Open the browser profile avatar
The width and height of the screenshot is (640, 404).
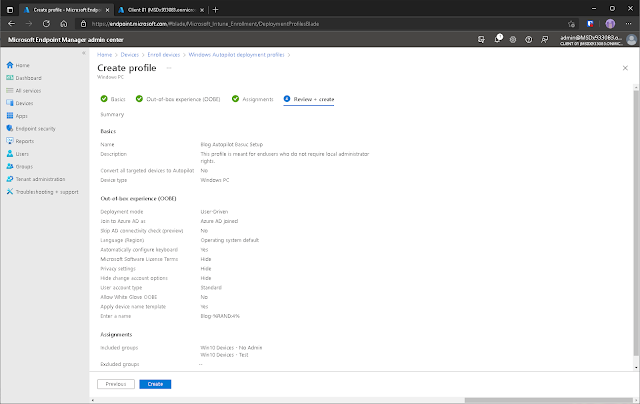(x=610, y=24)
